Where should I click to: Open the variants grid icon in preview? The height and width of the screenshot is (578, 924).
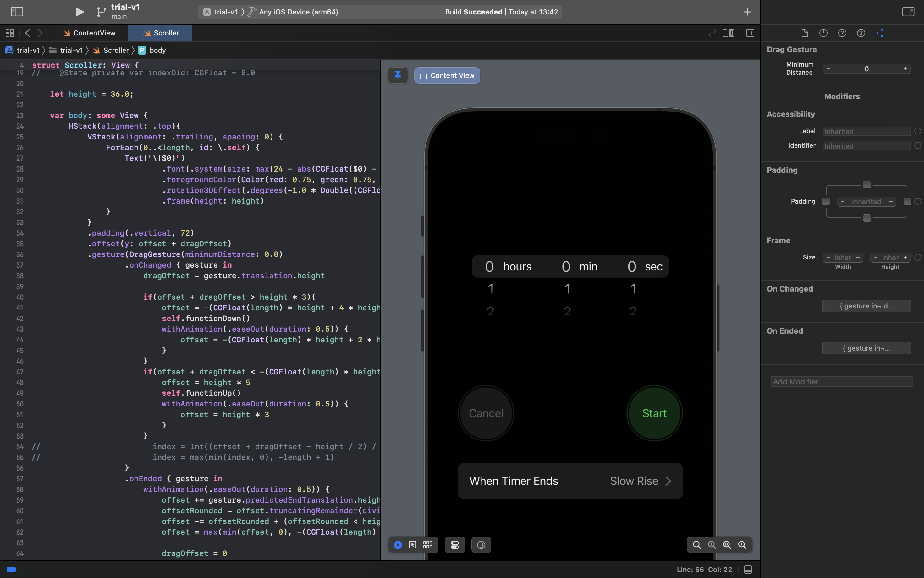click(x=427, y=545)
